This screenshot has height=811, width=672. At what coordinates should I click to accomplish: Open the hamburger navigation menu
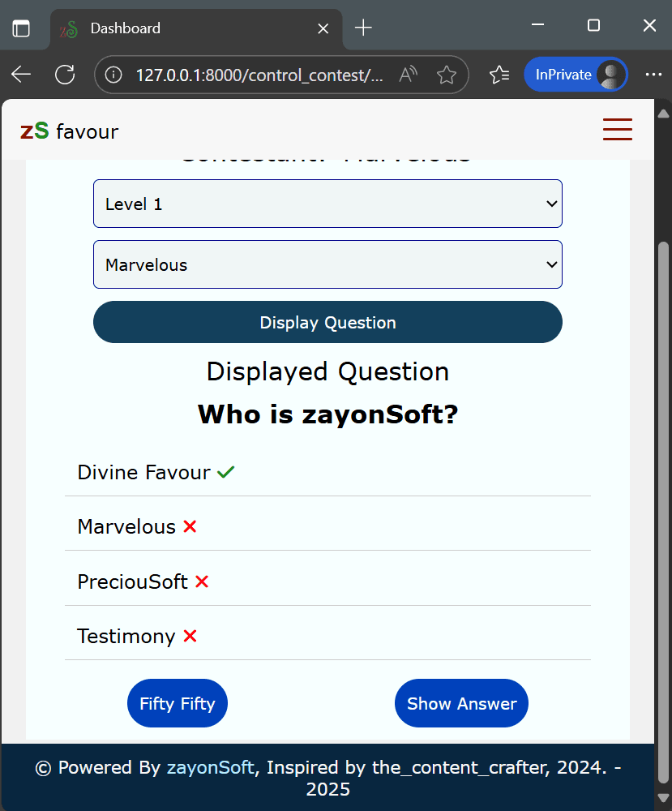617,130
